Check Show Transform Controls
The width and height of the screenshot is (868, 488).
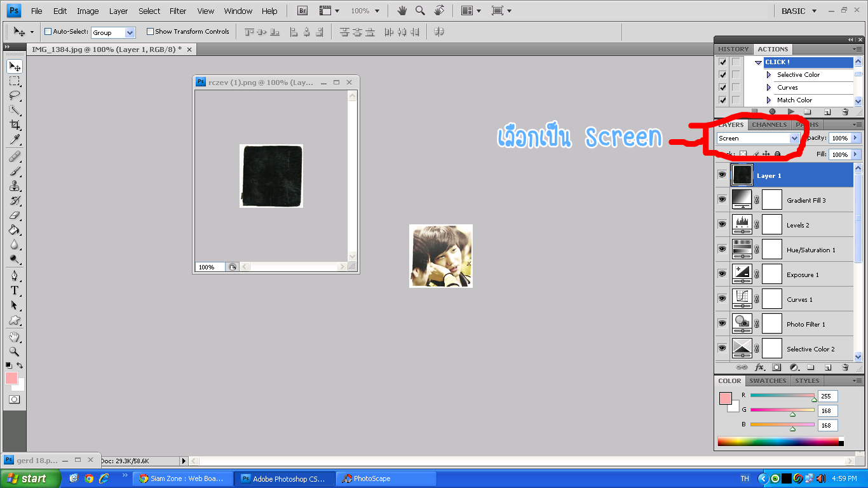click(150, 32)
